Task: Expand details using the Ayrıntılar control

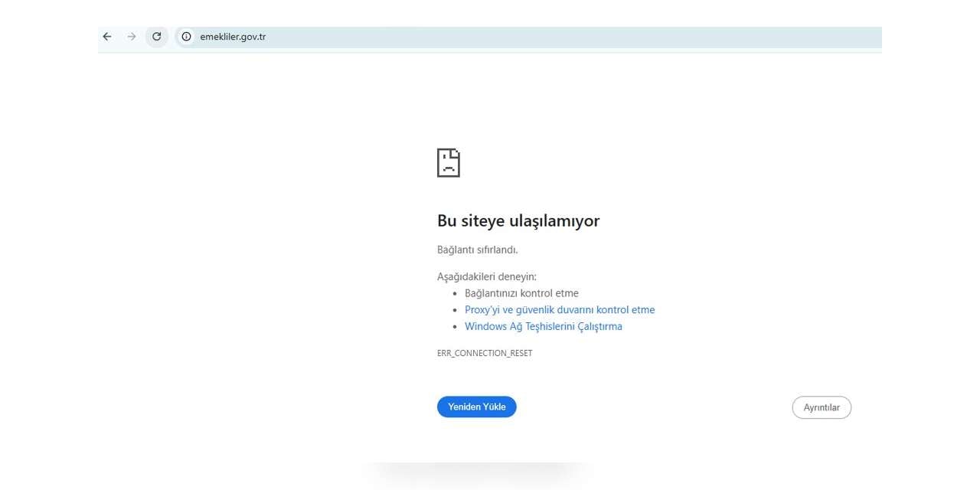Action: tap(822, 407)
